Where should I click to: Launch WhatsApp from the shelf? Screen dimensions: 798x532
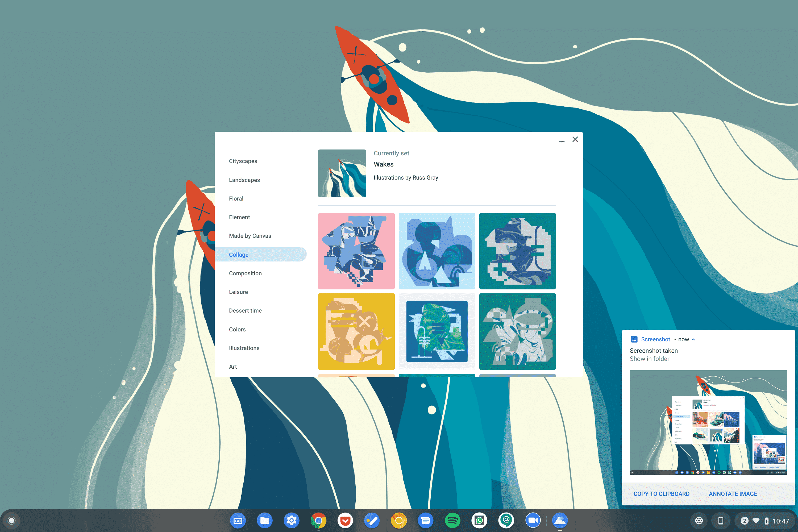tap(479, 520)
